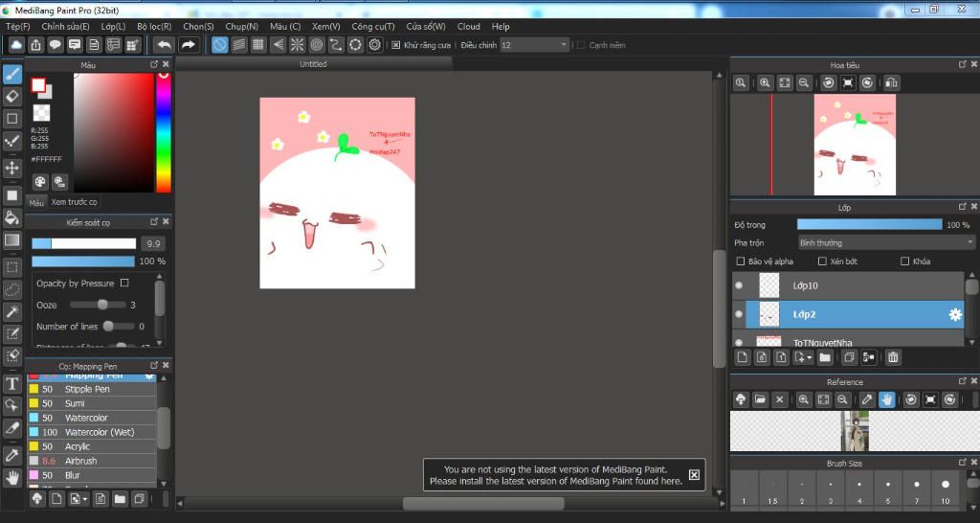The height and width of the screenshot is (523, 980).
Task: Delete layer with trash icon
Action: 893,357
